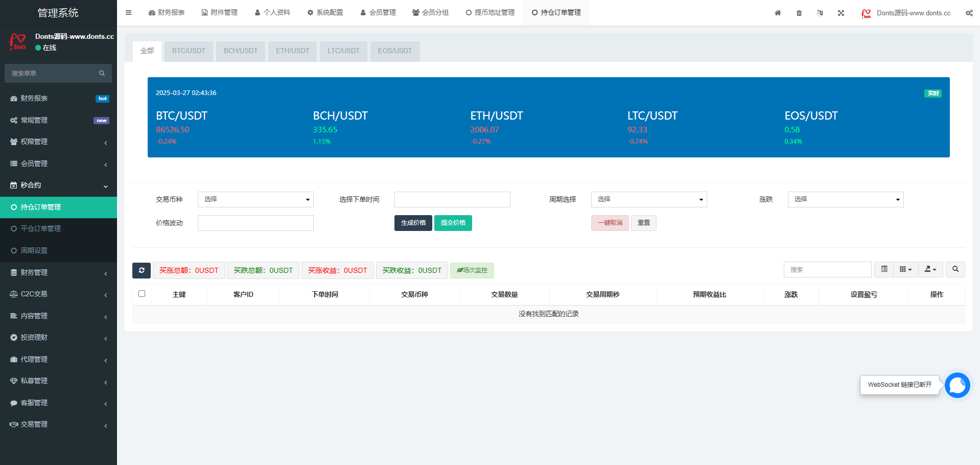Open the export data dropdown button
This screenshot has height=465, width=980.
tap(930, 269)
